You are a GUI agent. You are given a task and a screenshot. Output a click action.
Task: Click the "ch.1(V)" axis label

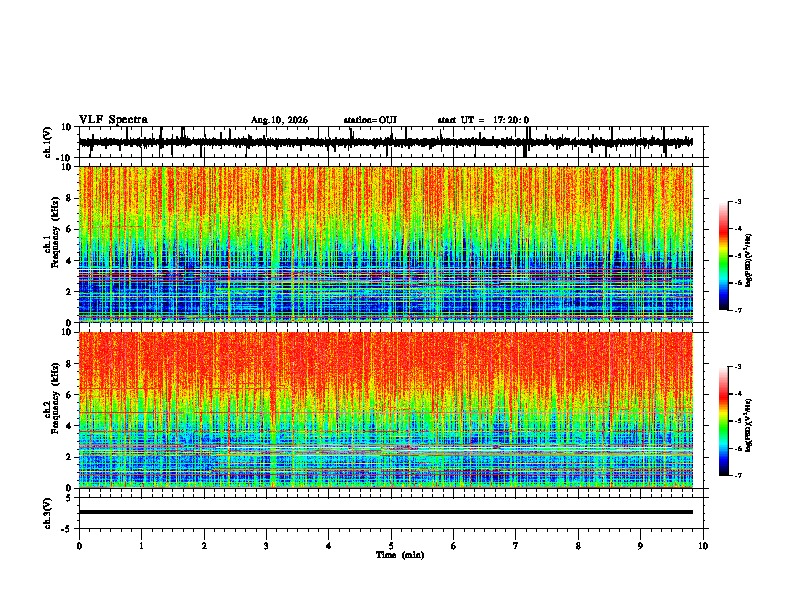click(x=48, y=142)
